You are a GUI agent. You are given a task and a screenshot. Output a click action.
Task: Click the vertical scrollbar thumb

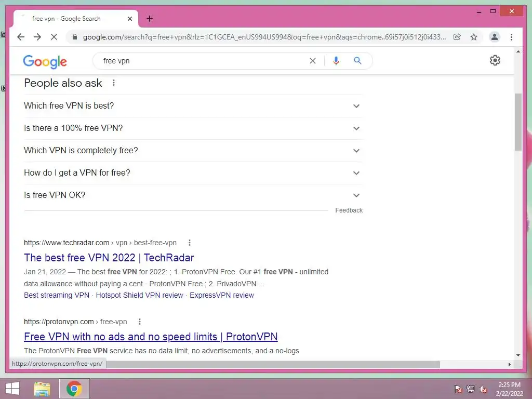coord(518,122)
